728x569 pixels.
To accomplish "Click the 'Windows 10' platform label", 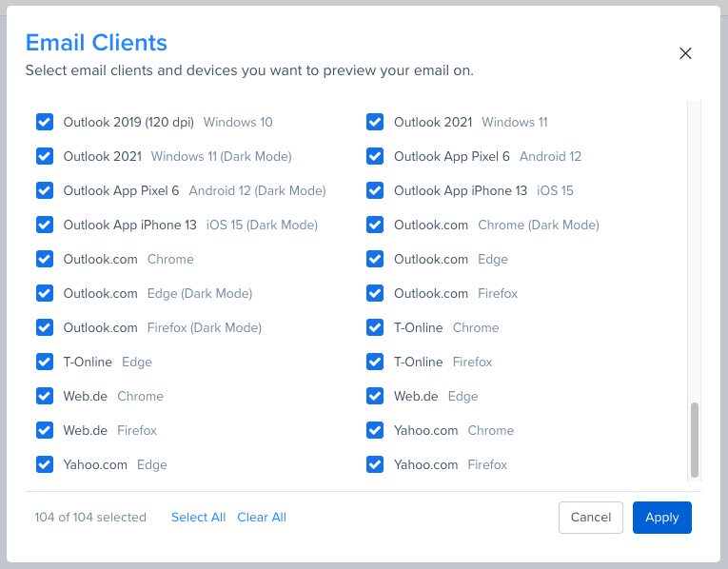I will point(238,122).
